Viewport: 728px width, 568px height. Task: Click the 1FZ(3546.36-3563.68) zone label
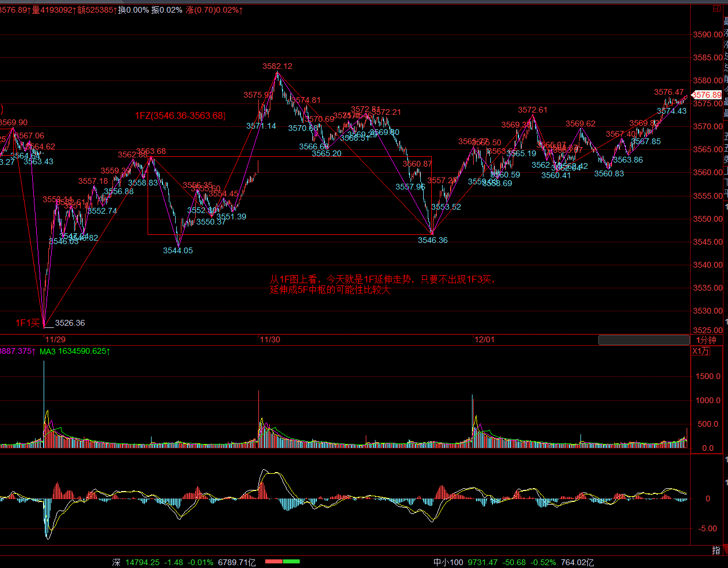click(180, 115)
